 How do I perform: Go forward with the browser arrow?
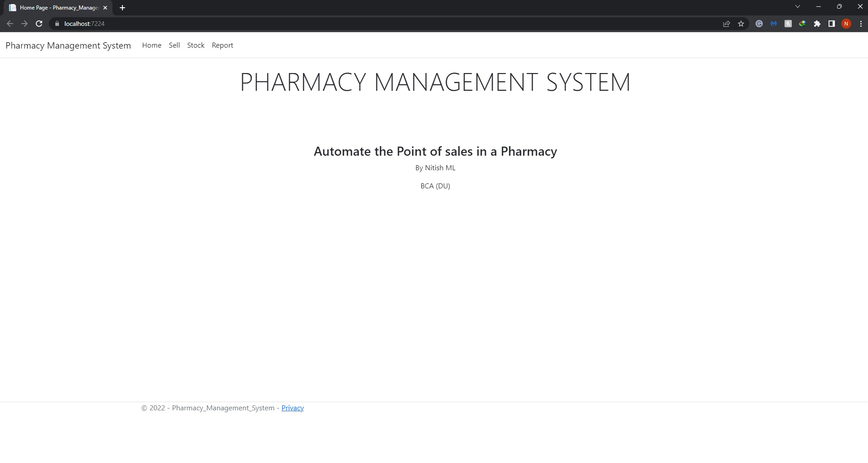pos(24,24)
